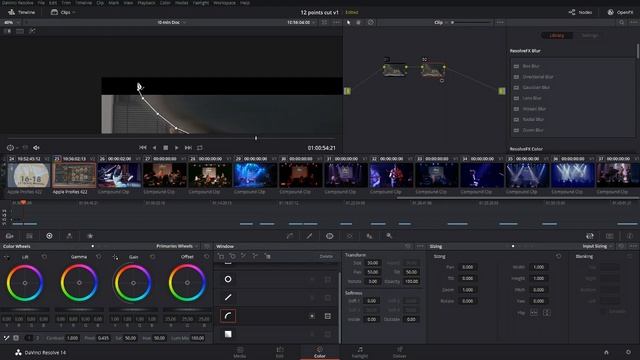This screenshot has width=640, height=360.
Task: Open the Workspace menu
Action: click(224, 3)
